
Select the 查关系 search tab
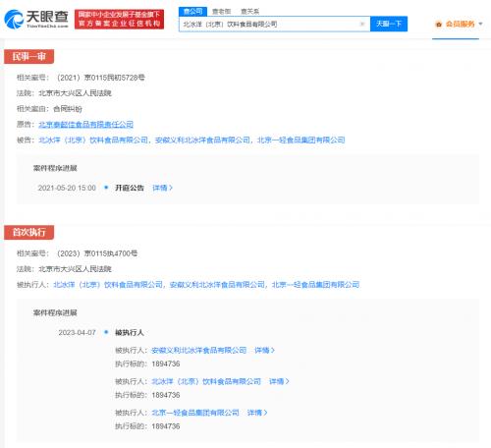(x=249, y=12)
